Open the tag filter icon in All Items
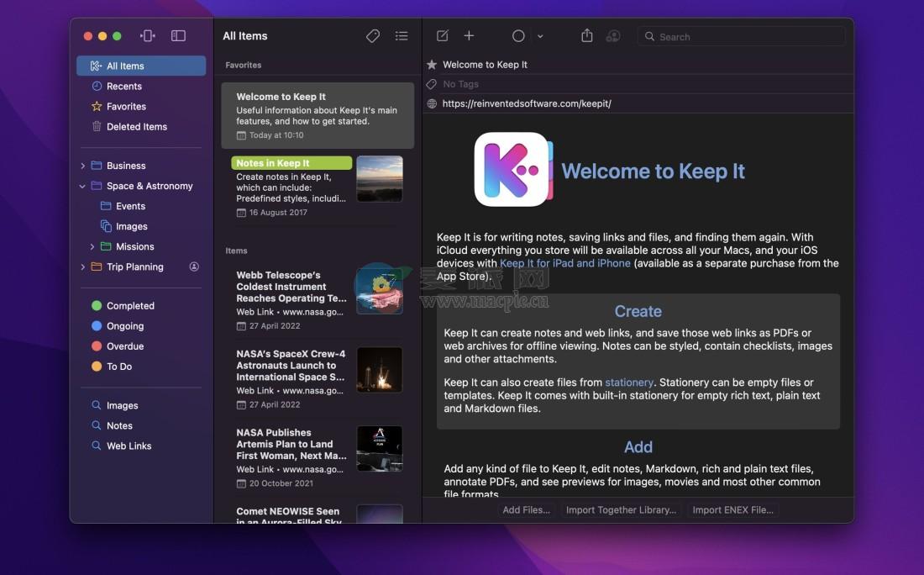924x575 pixels. (x=372, y=36)
